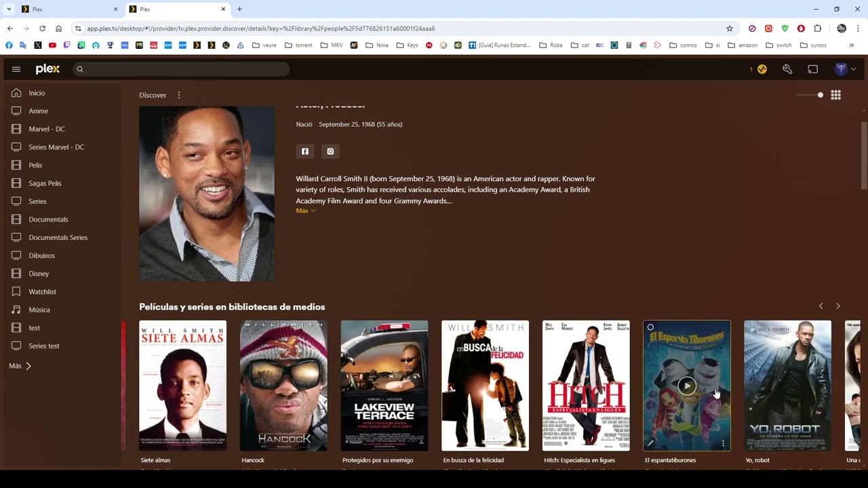Viewport: 868px width, 488px height.
Task: Open the activity indicator icon
Action: coord(762,69)
